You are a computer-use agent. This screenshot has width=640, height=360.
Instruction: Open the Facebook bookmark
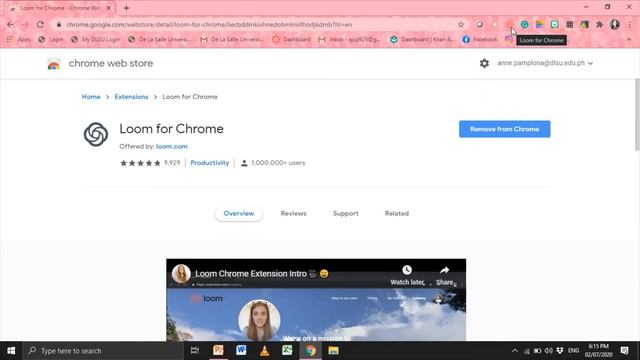[480, 39]
